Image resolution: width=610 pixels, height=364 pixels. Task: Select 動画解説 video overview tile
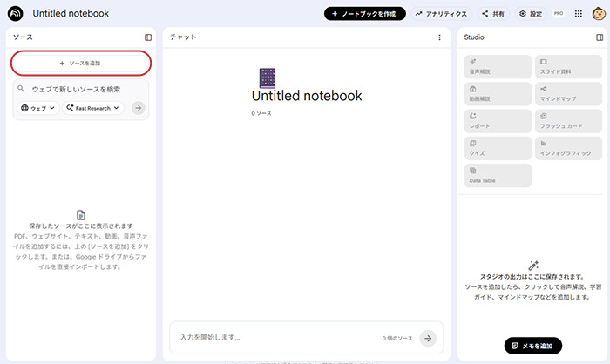pos(498,94)
